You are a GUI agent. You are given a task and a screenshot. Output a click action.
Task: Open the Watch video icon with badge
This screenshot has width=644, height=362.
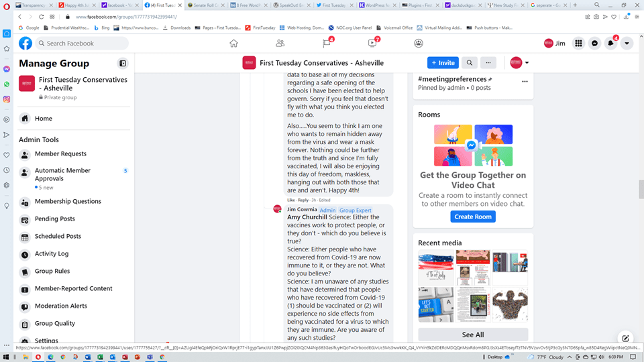tap(372, 44)
